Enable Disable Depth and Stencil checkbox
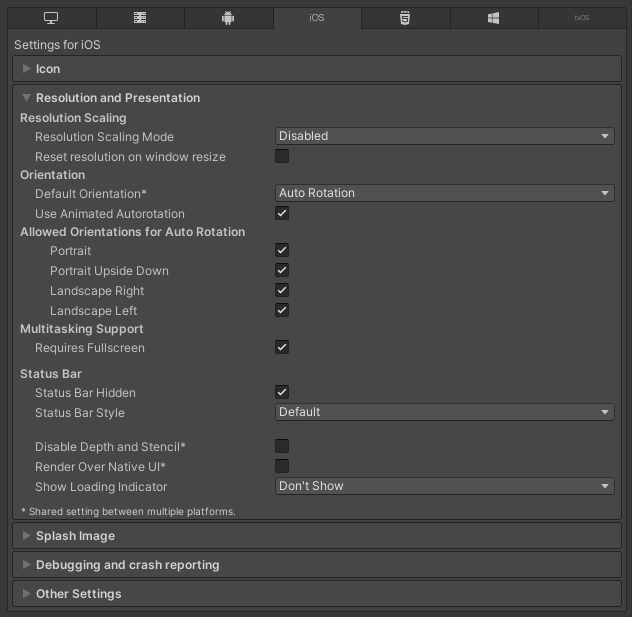 tap(282, 446)
